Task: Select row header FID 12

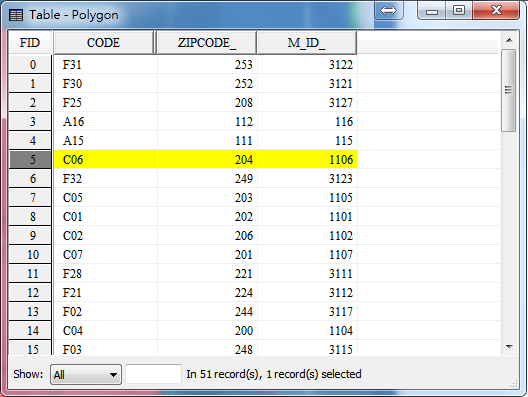Action: point(30,292)
